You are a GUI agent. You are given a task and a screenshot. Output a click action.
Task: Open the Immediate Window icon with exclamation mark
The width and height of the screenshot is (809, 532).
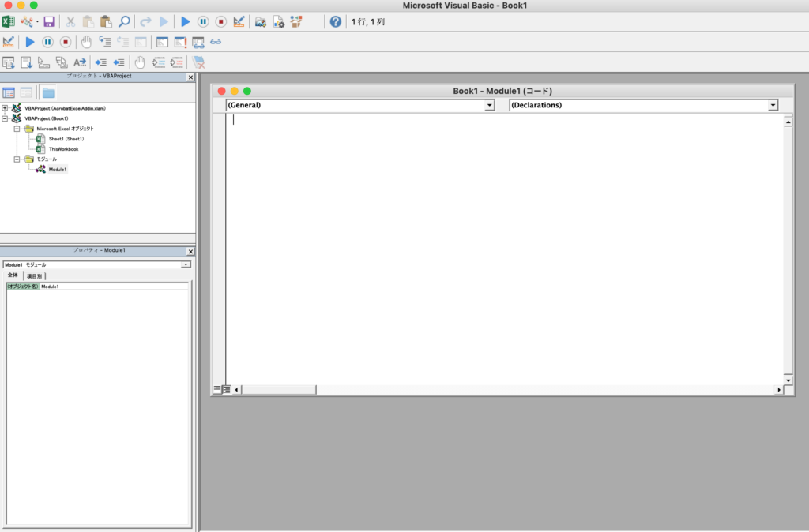coord(180,42)
